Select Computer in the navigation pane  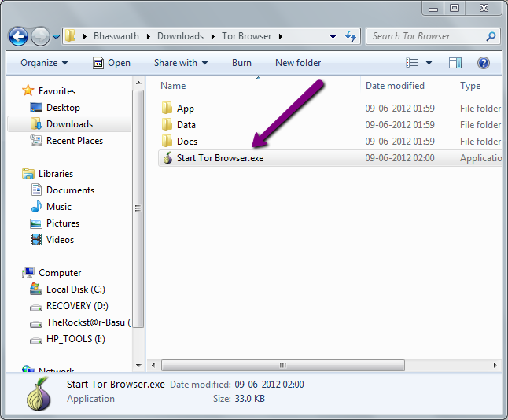[60, 273]
